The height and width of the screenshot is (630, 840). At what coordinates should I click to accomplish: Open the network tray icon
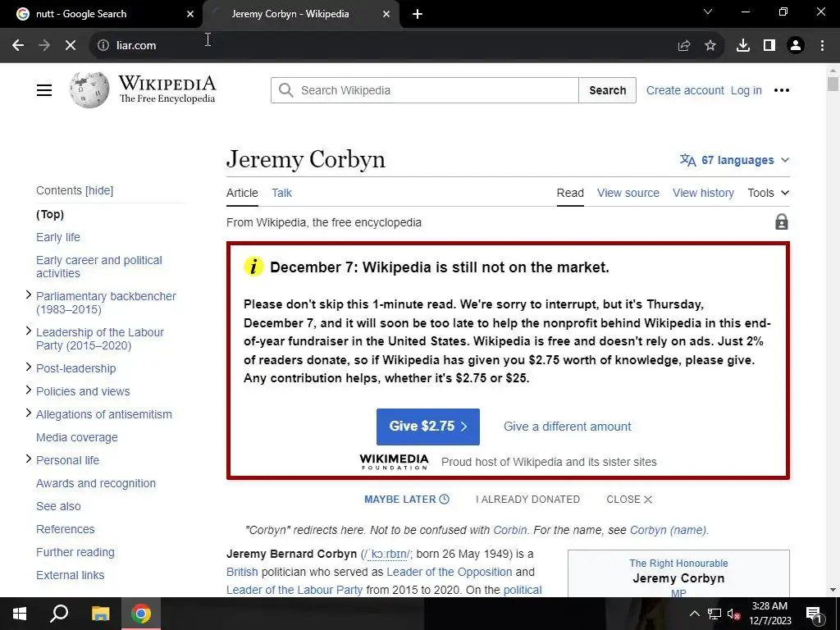point(714,614)
